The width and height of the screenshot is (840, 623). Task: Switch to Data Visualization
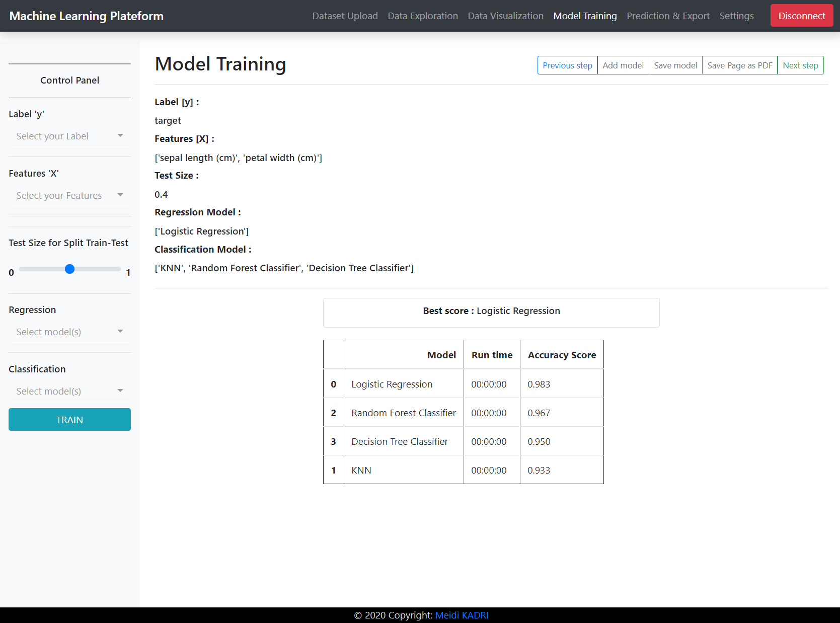(505, 16)
